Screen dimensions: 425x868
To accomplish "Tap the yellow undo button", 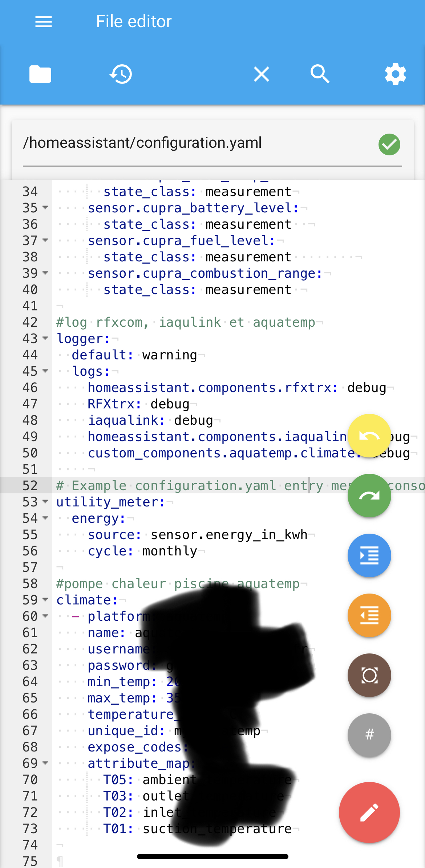I will (369, 436).
